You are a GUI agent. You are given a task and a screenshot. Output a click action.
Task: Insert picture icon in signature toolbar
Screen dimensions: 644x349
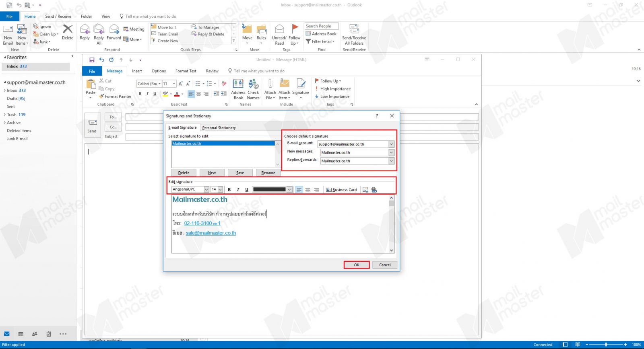click(365, 190)
